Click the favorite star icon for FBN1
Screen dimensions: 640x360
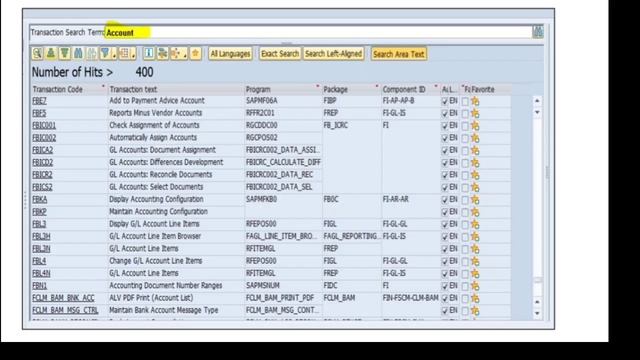(x=475, y=286)
